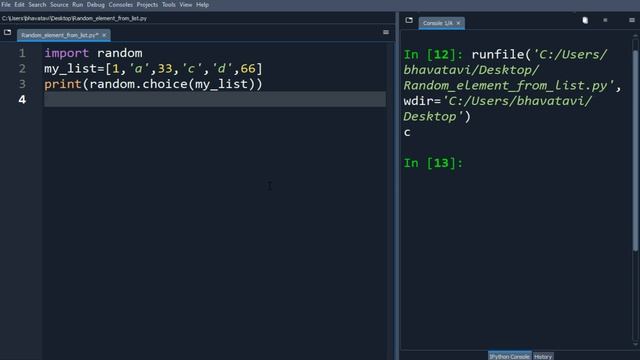This screenshot has height=360, width=640.
Task: Click 'runfile(' in the console
Action: pyautogui.click(x=501, y=55)
